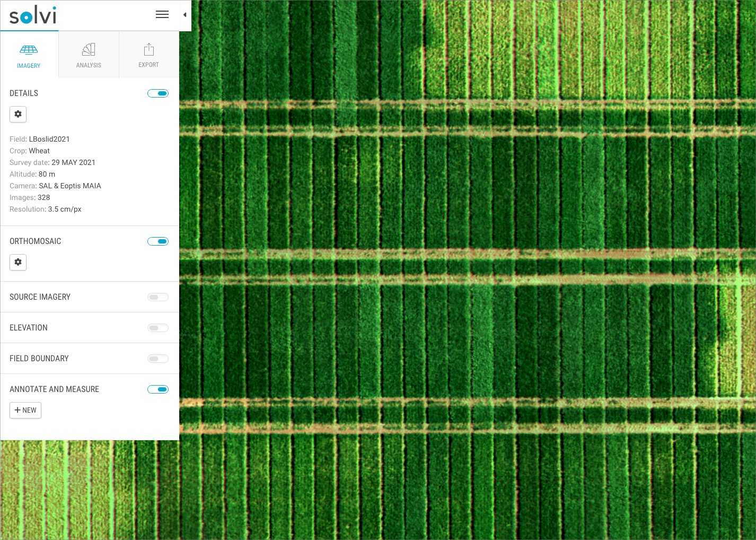This screenshot has height=540, width=756.
Task: Disable Annotate and Measure
Action: [x=158, y=389]
